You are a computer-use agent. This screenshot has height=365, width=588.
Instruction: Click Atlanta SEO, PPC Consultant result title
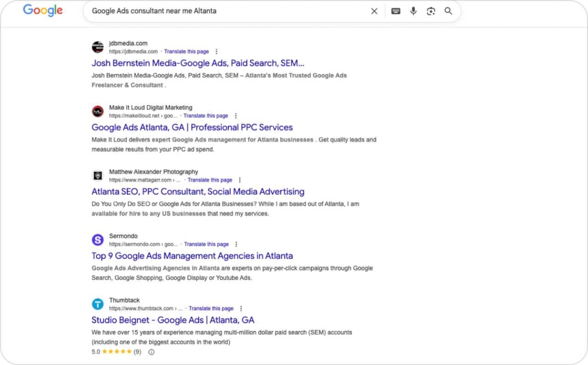[x=198, y=191]
